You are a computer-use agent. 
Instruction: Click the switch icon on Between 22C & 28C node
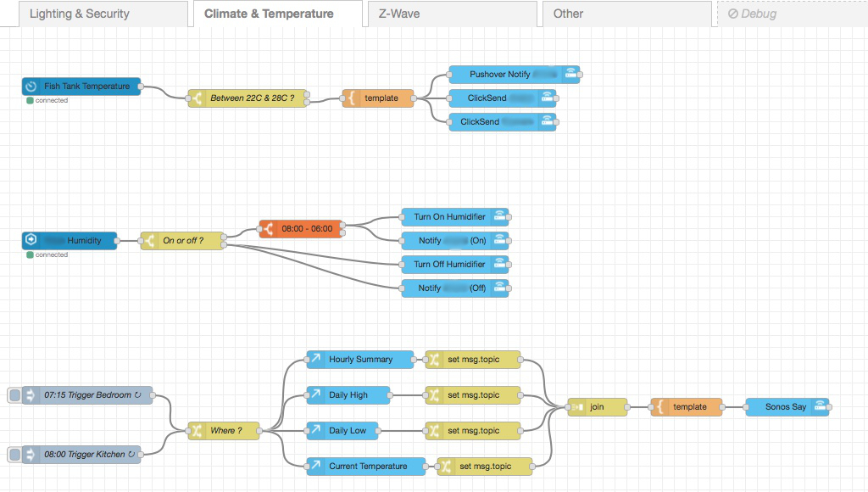[197, 98]
